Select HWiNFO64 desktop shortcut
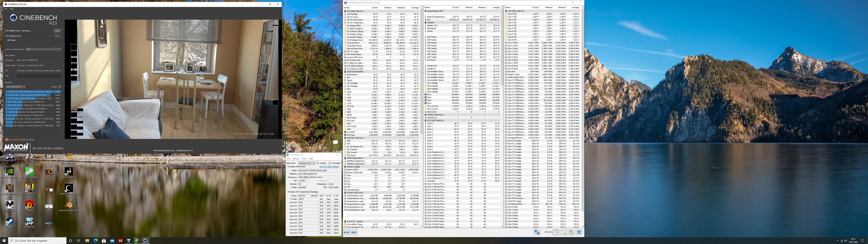 pos(29,223)
